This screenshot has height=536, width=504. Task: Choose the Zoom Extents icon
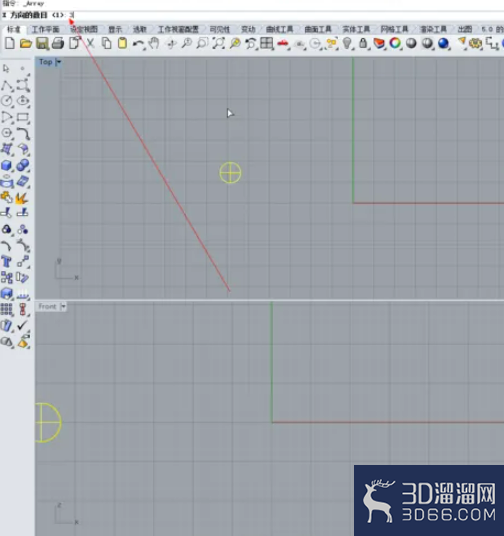pyautogui.click(x=218, y=43)
